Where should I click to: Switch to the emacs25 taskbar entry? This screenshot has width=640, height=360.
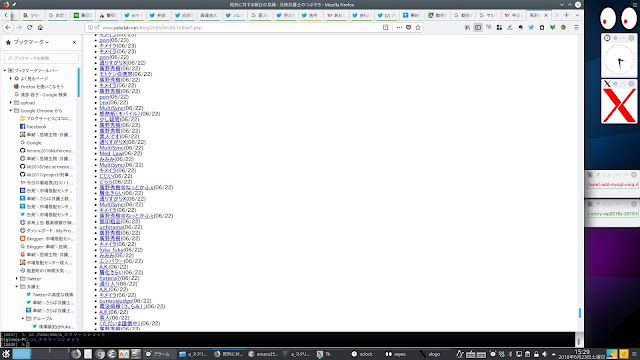click(263, 354)
